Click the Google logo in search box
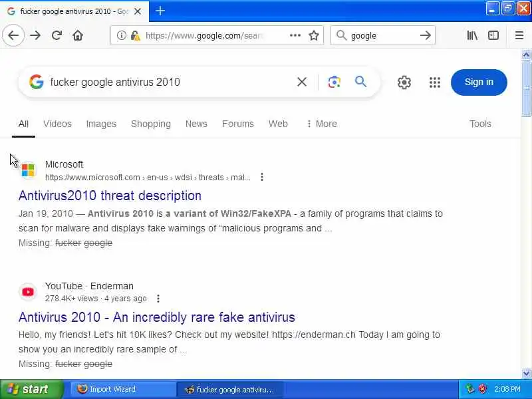 (37, 82)
